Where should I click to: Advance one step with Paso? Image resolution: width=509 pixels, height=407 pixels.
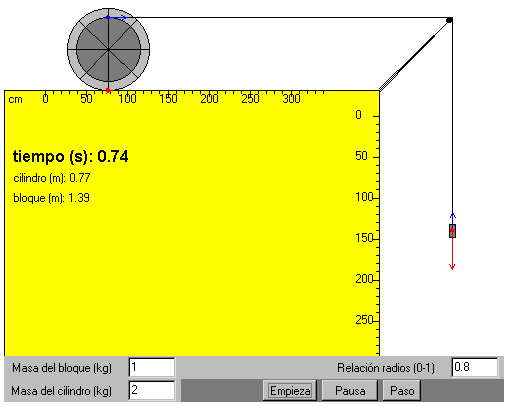tap(402, 391)
